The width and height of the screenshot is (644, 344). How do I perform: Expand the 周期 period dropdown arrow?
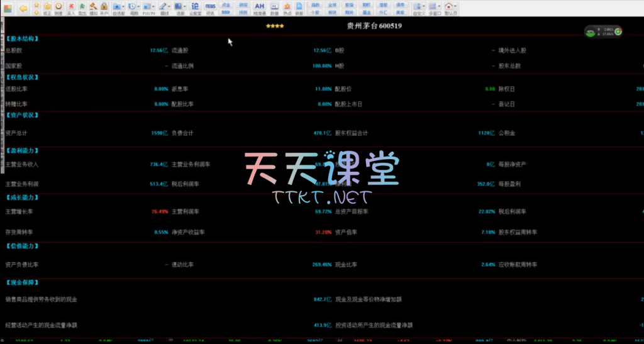click(138, 7)
